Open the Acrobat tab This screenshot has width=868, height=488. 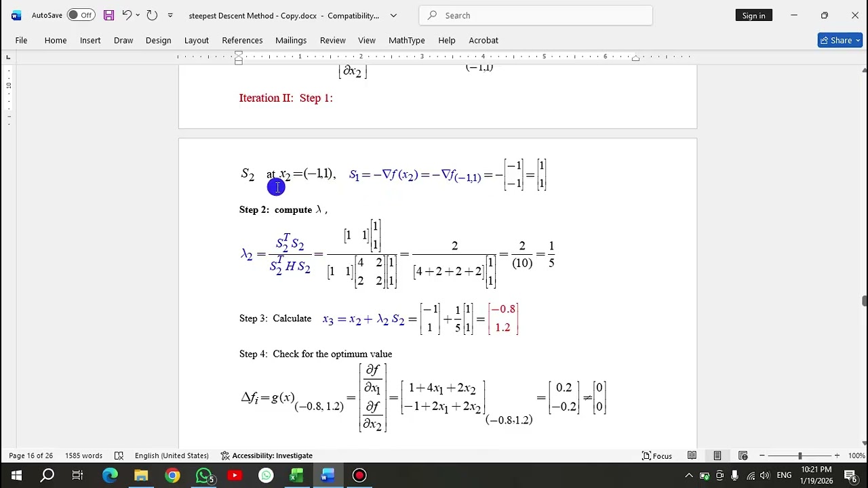point(484,40)
